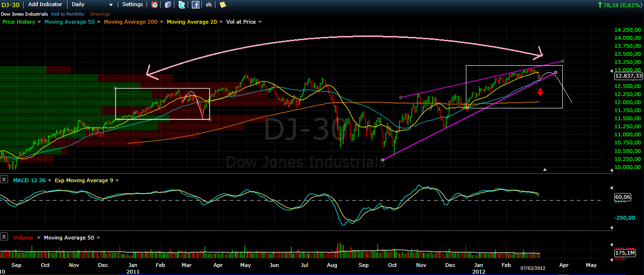The image size is (644, 275).
Task: Select trendline anchor point at October low
Action: [x=383, y=160]
